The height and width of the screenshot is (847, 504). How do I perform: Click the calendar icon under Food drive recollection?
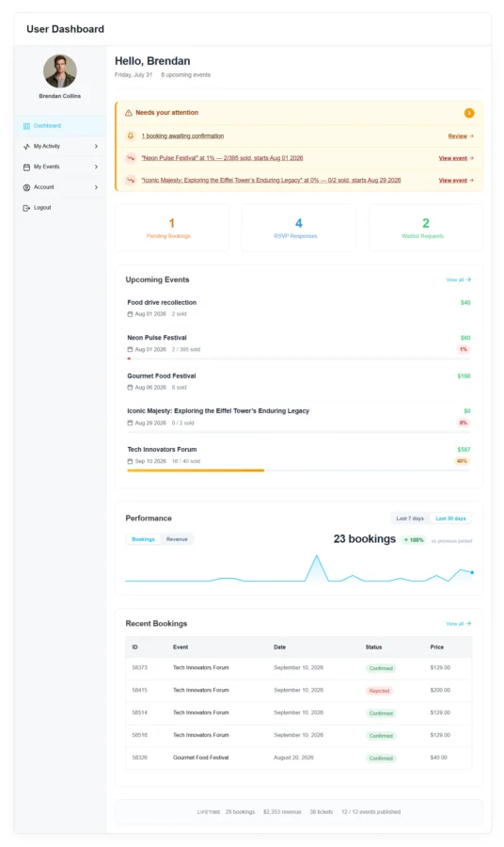[x=130, y=313]
